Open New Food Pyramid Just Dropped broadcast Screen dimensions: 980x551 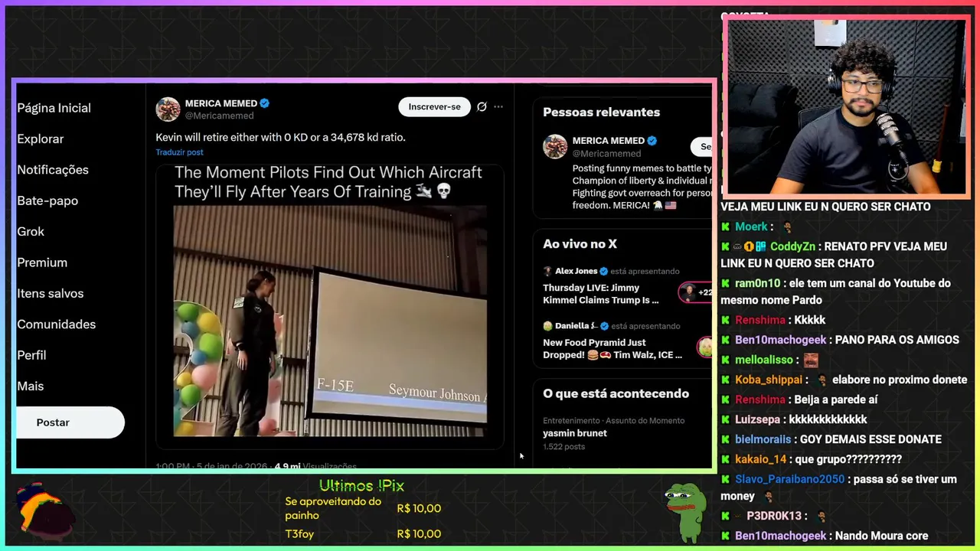pyautogui.click(x=612, y=348)
